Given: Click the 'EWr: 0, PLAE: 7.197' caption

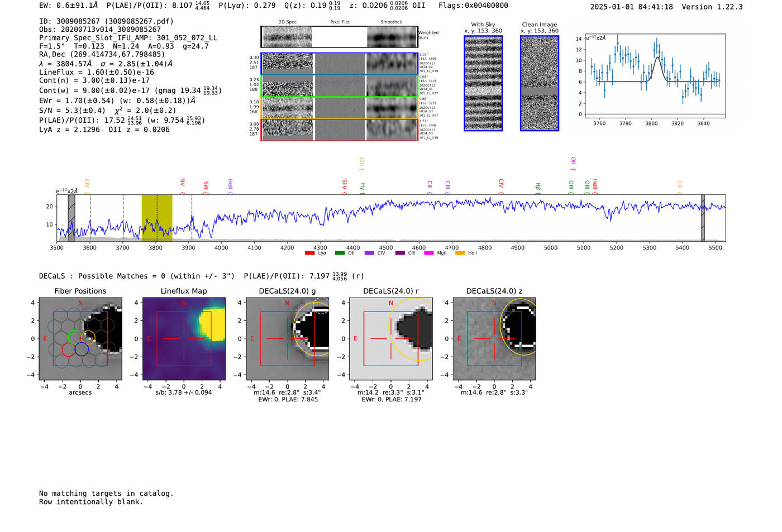Looking at the screenshot, I should [392, 399].
